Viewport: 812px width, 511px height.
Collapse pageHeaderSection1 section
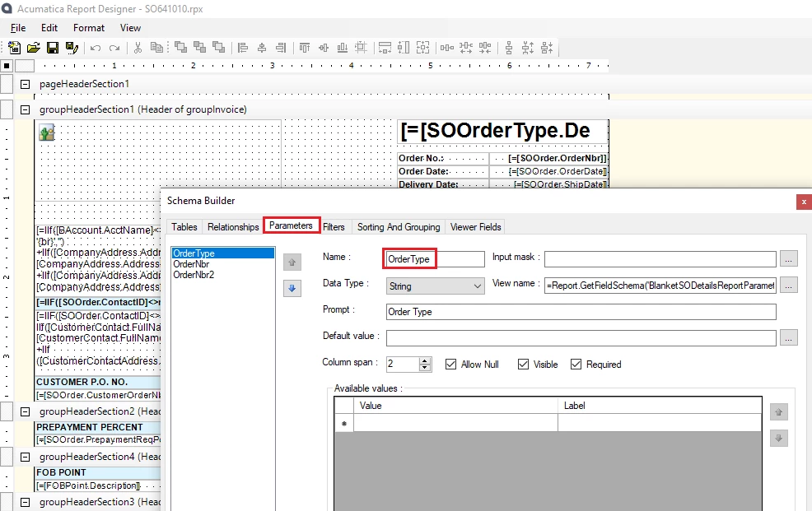[25, 84]
